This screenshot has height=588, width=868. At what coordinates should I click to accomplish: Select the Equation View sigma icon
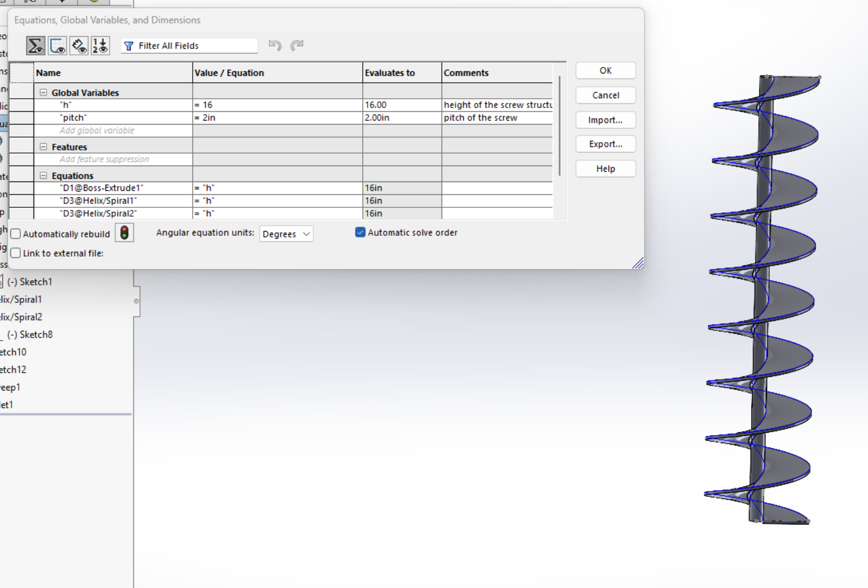(x=36, y=46)
